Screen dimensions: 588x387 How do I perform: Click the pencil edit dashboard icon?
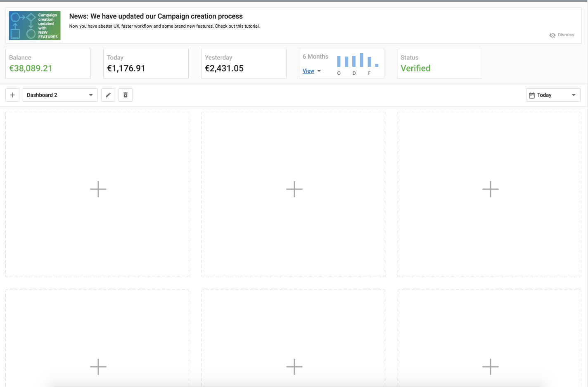coord(108,95)
